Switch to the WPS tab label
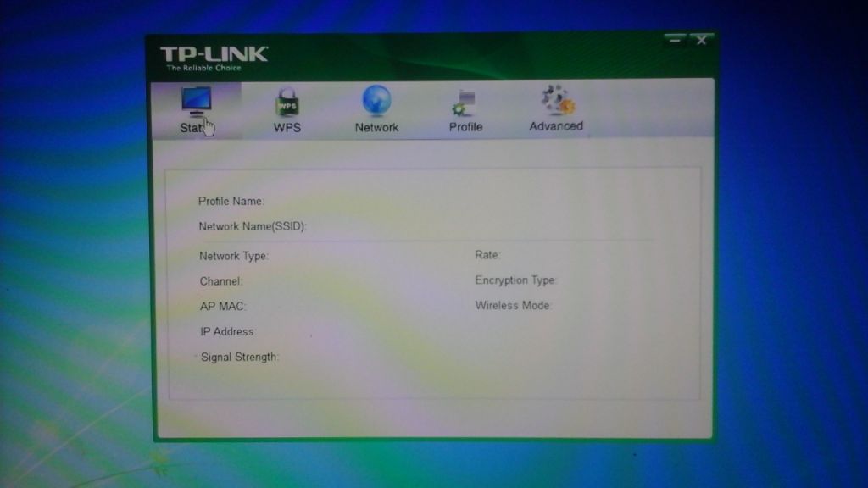Image resolution: width=868 pixels, height=488 pixels. point(287,127)
